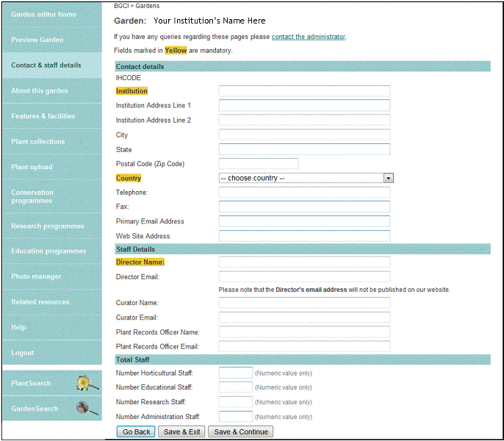Open Education programmes page
The height and width of the screenshot is (441, 504).
click(52, 251)
